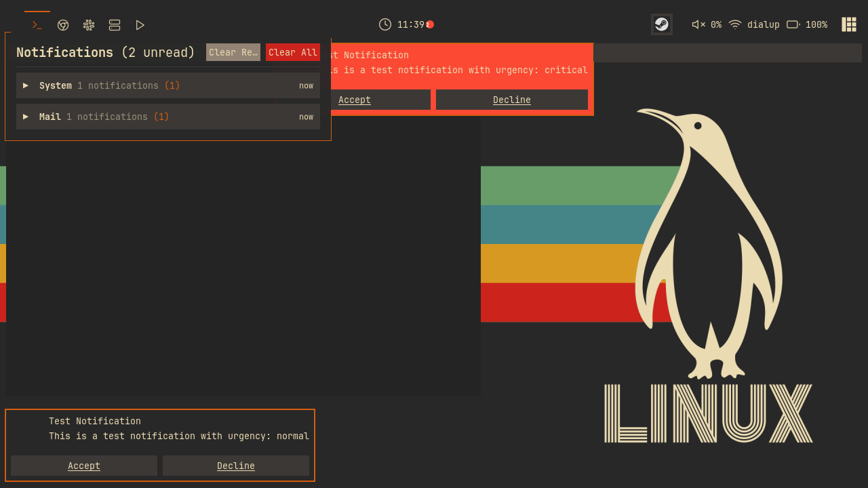Click the battery icon
The width and height of the screenshot is (868, 488).
click(793, 24)
